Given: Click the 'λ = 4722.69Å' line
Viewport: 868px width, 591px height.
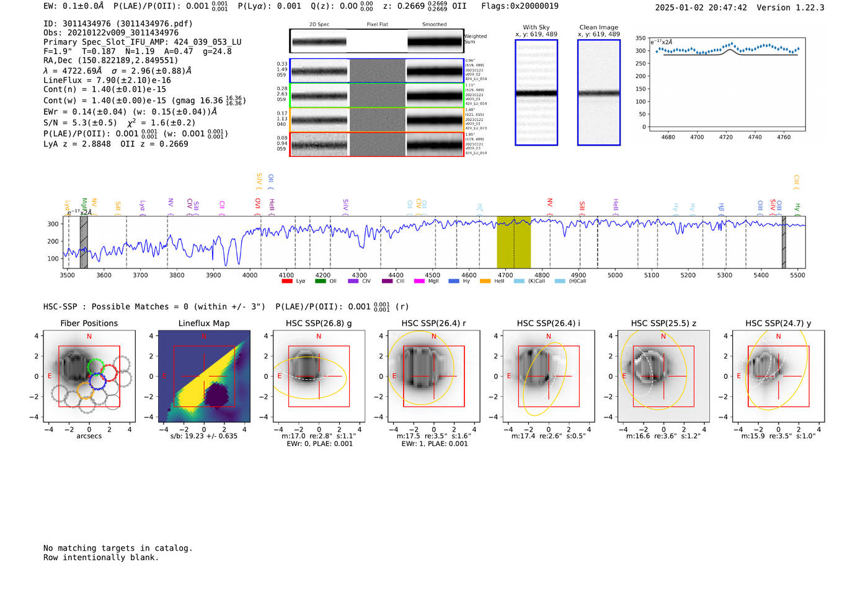Looking at the screenshot, I should pos(117,71).
